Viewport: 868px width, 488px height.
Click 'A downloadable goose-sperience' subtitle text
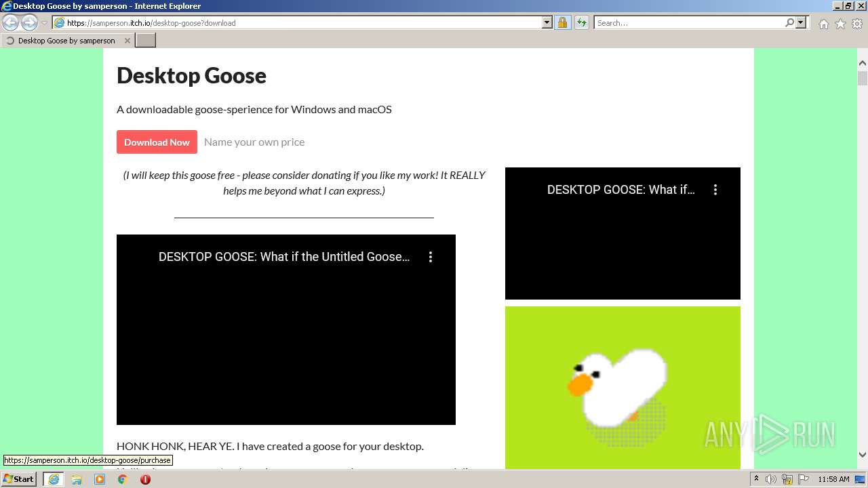254,109
